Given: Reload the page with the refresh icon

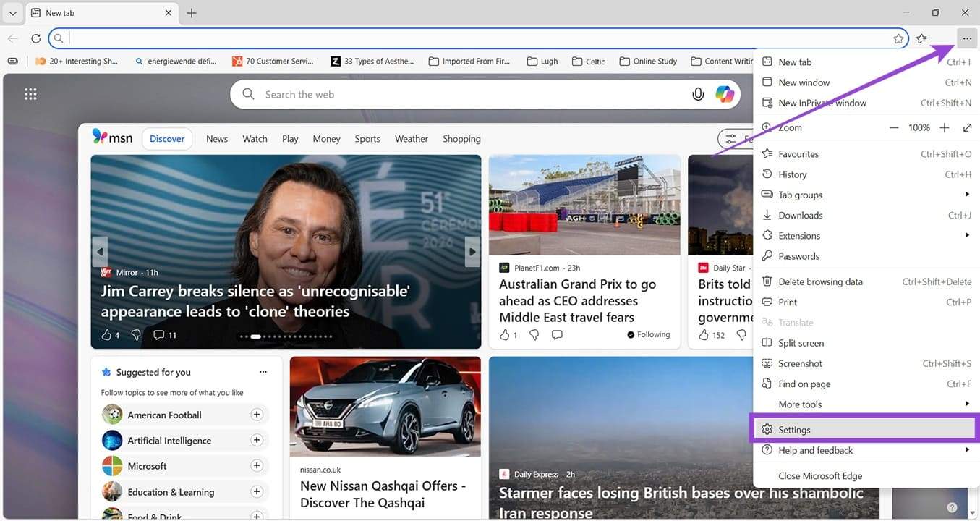Looking at the screenshot, I should tap(36, 38).
